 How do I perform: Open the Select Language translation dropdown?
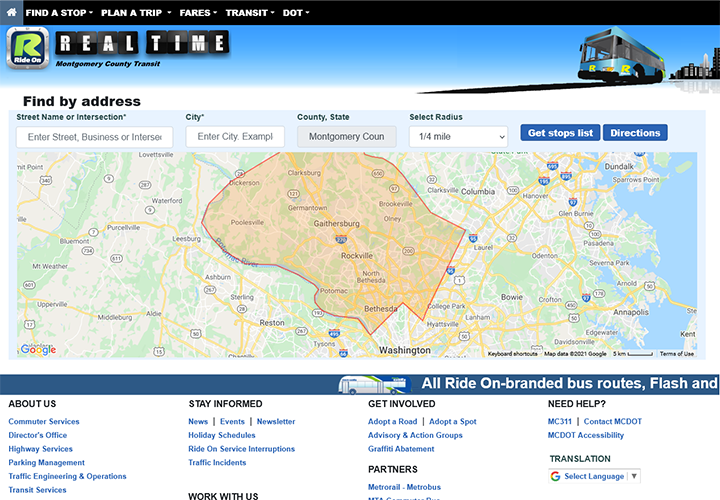(x=594, y=476)
